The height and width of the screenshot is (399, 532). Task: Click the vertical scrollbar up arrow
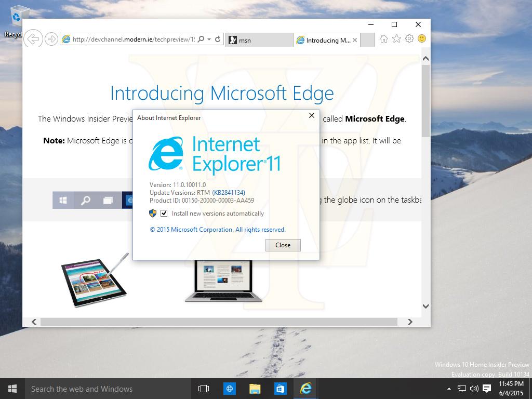426,59
